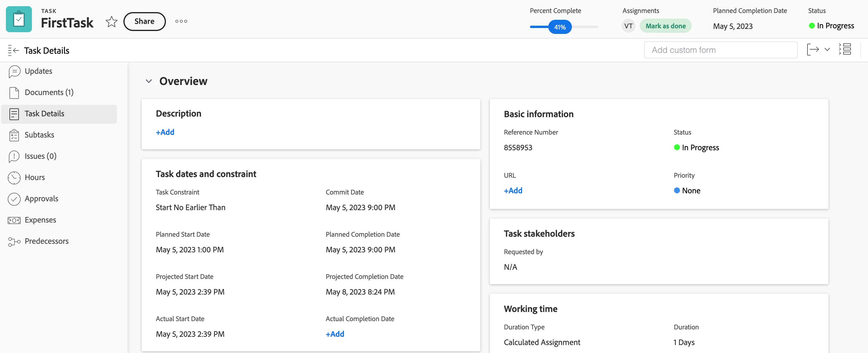Expand the export dropdown arrow
868x353 pixels.
click(x=827, y=50)
